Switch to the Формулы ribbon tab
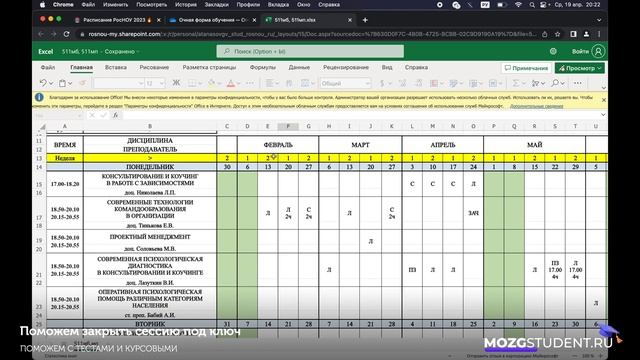 click(x=262, y=67)
